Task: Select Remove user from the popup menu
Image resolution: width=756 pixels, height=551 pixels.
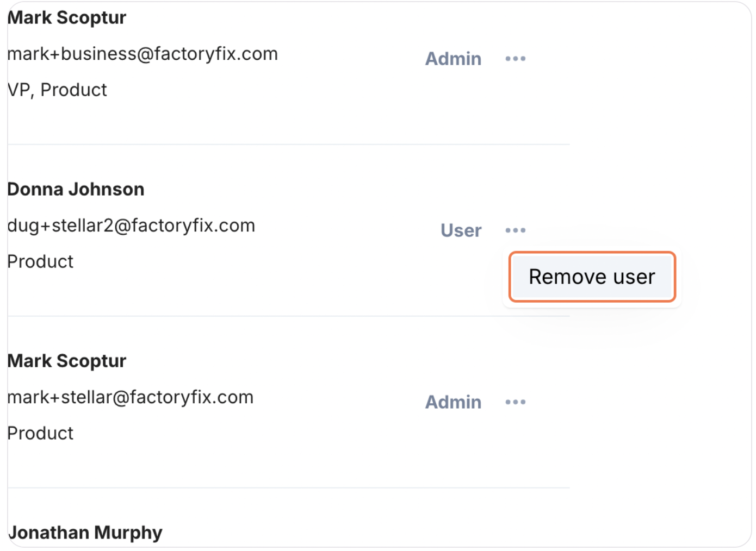Action: pos(592,277)
